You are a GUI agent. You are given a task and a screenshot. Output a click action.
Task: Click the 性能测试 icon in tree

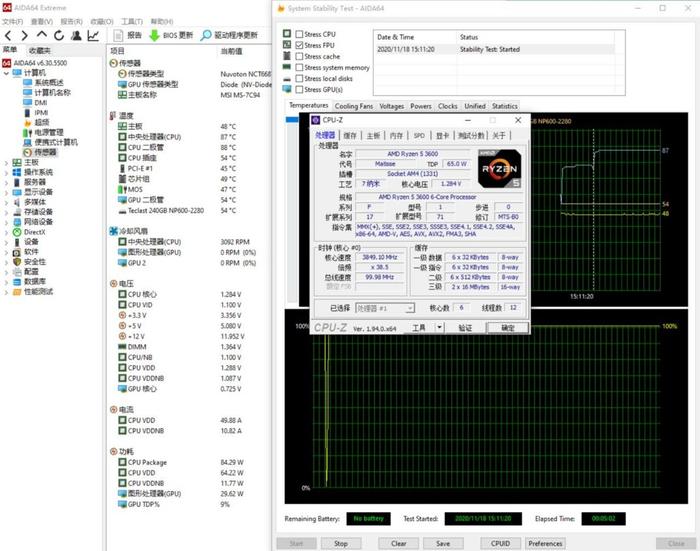tap(17, 292)
